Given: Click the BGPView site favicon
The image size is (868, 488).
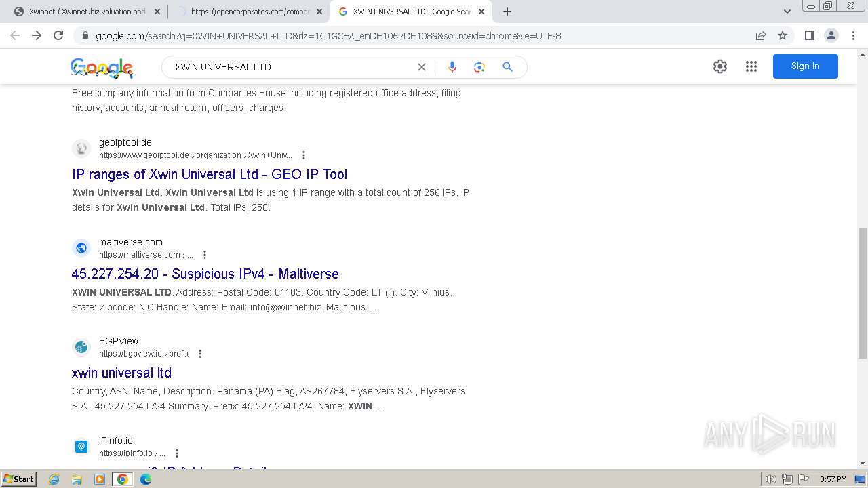Looking at the screenshot, I should [81, 347].
